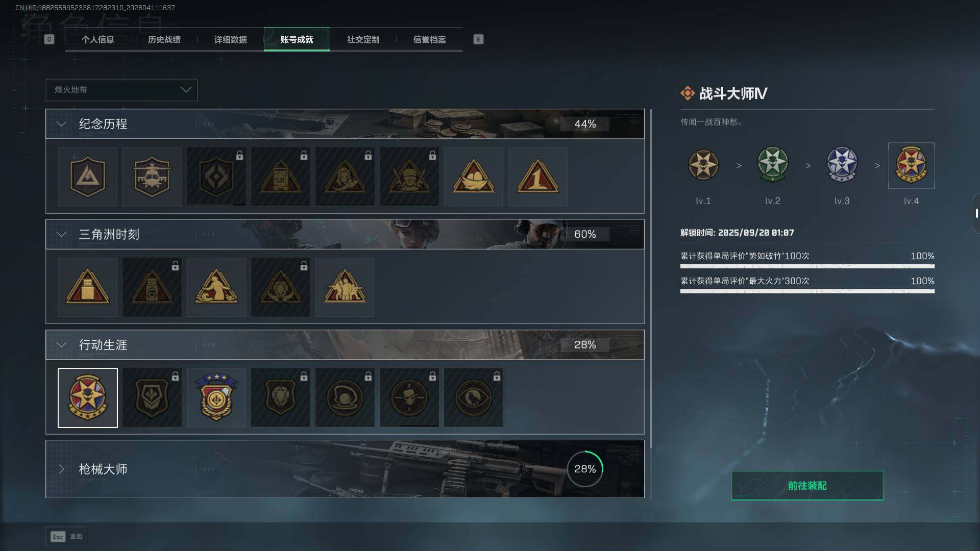Switch to the 历史战绩 tab
The image size is (980, 551).
(x=164, y=39)
